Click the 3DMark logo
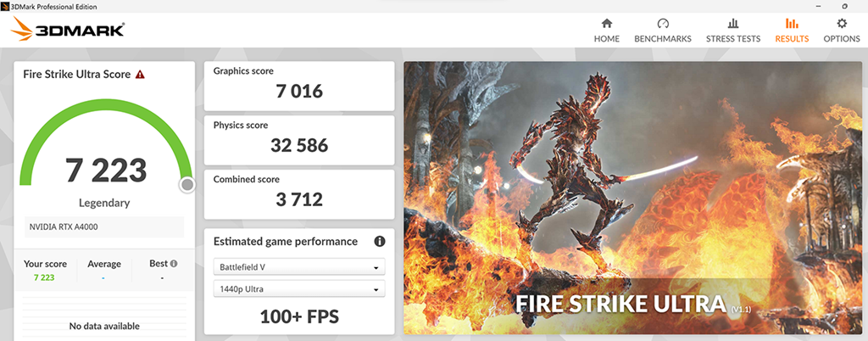The width and height of the screenshot is (868, 341). (67, 29)
